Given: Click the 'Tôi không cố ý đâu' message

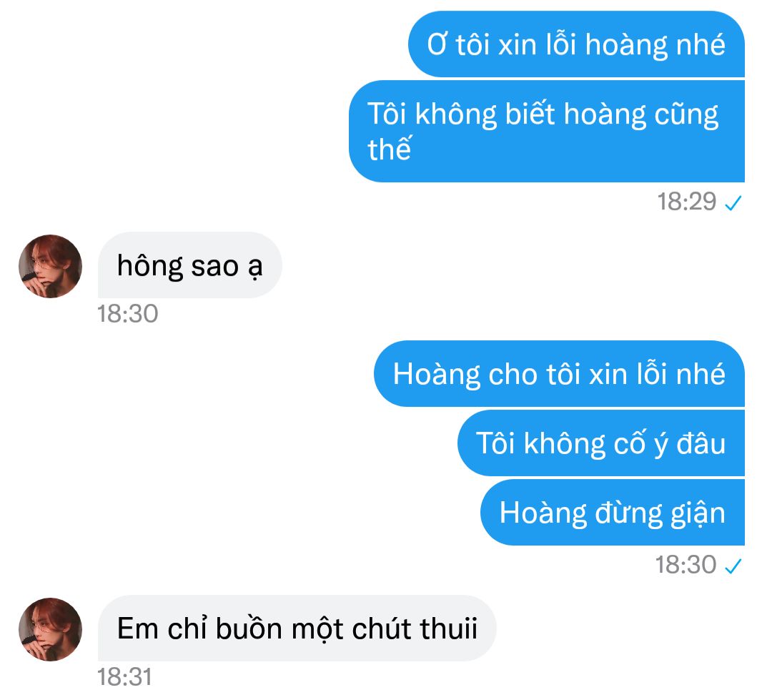Looking at the screenshot, I should (x=601, y=443).
